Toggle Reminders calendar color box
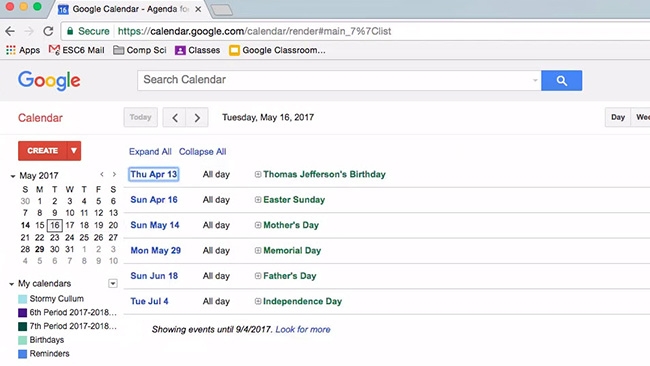This screenshot has height=366, width=650. 22,354
